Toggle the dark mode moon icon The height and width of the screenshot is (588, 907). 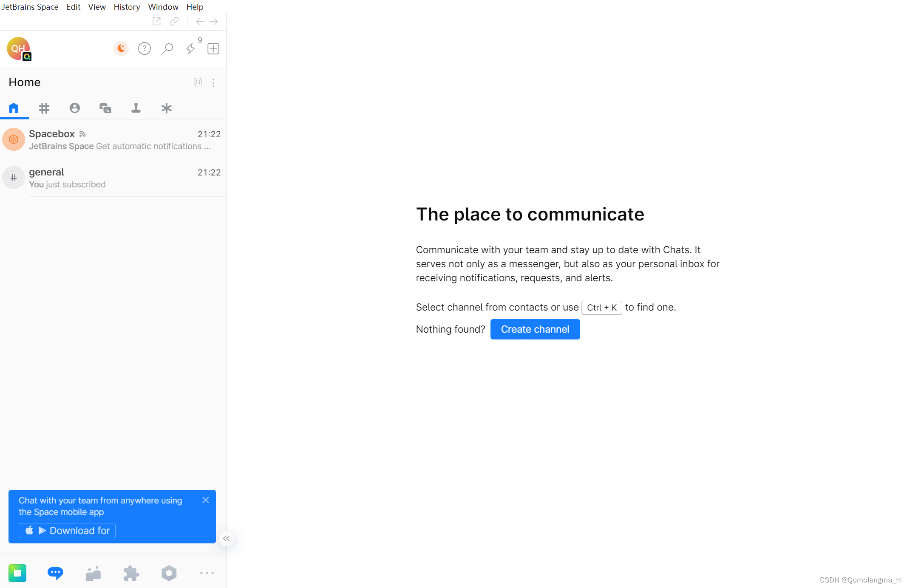[121, 48]
